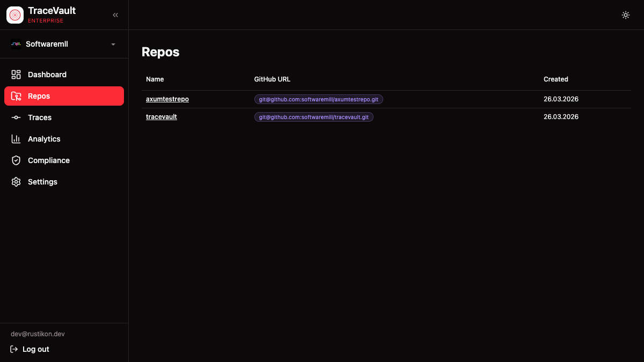Expand the organization switcher chevron
Screen dimensions: 644x362
(x=113, y=44)
